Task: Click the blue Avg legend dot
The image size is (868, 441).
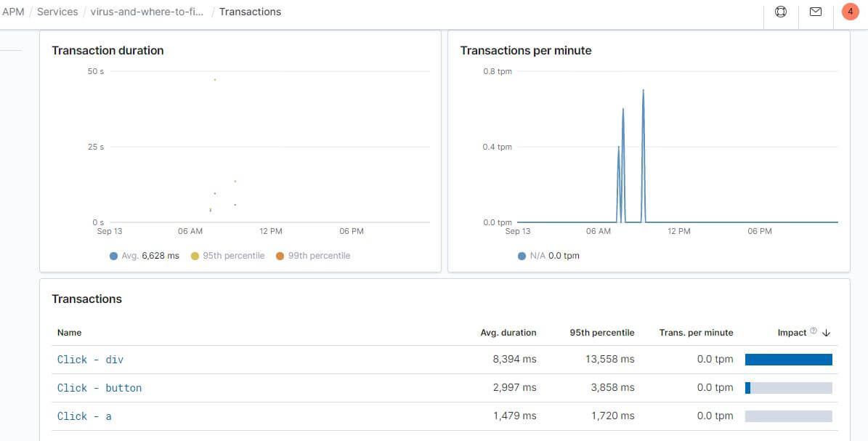Action: pyautogui.click(x=113, y=255)
